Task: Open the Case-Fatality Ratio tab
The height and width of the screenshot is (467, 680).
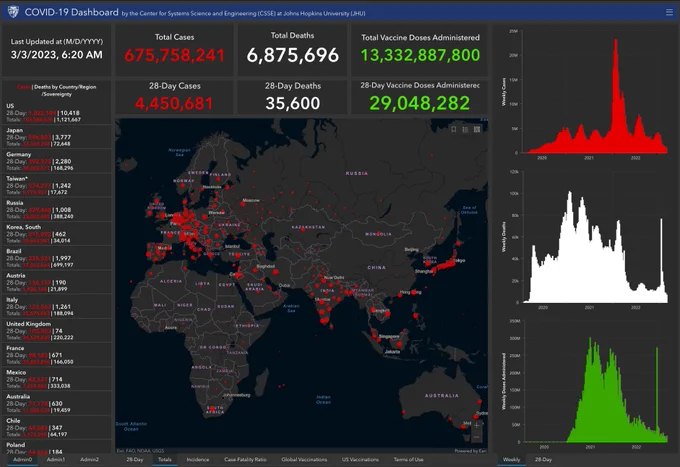Action: tap(245, 460)
